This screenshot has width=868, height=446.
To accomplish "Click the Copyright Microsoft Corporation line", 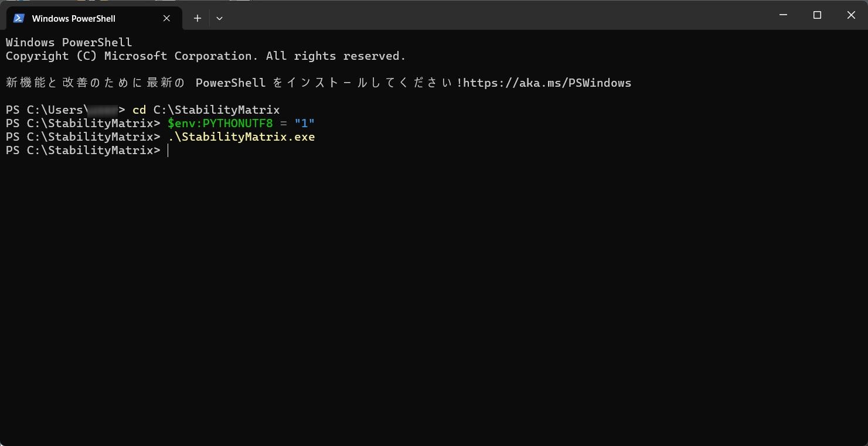I will click(205, 56).
